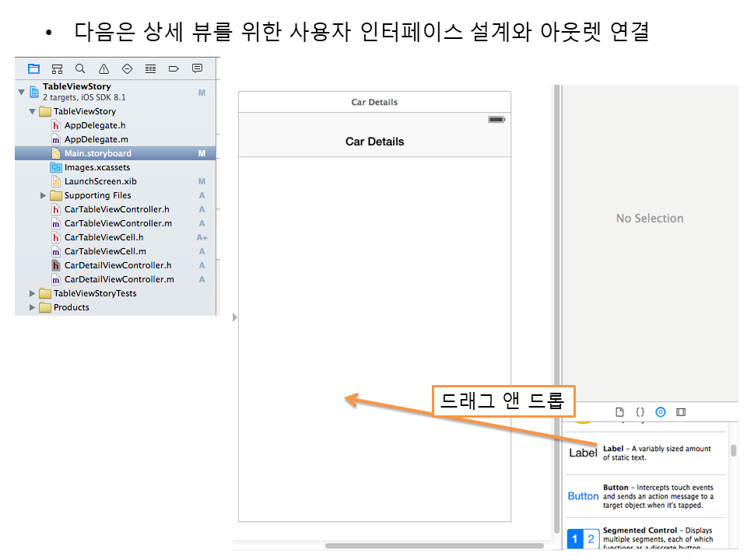Open Images.xcassets in the file list

pos(96,167)
